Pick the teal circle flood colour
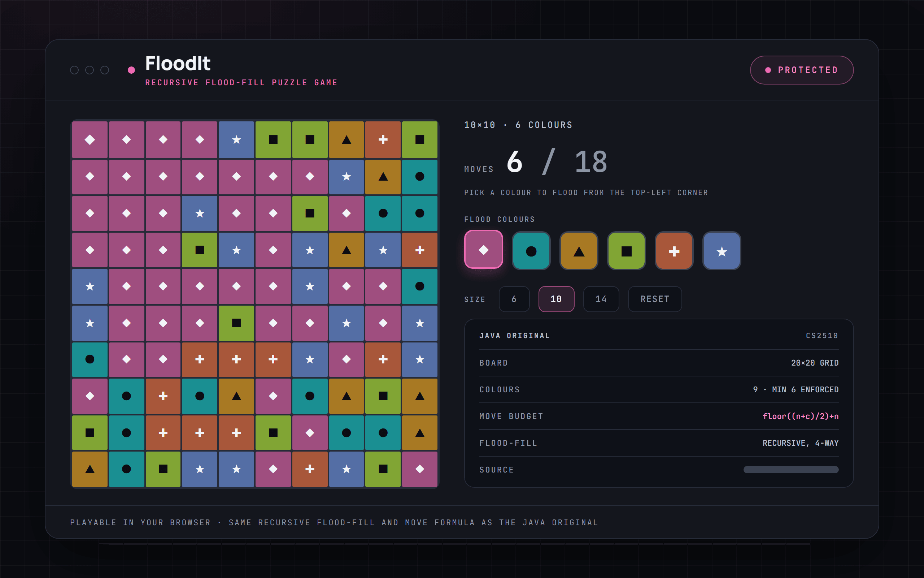Screen dimensions: 924x578 [531, 251]
